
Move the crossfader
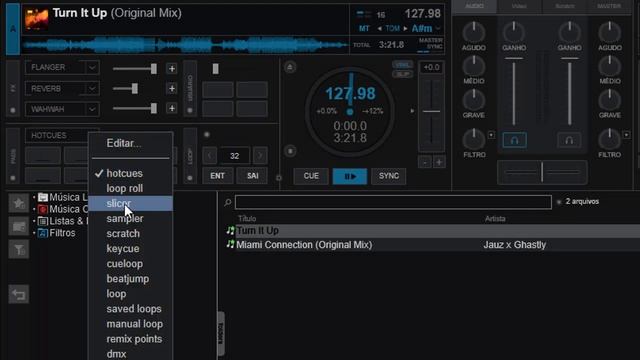[x=542, y=172]
